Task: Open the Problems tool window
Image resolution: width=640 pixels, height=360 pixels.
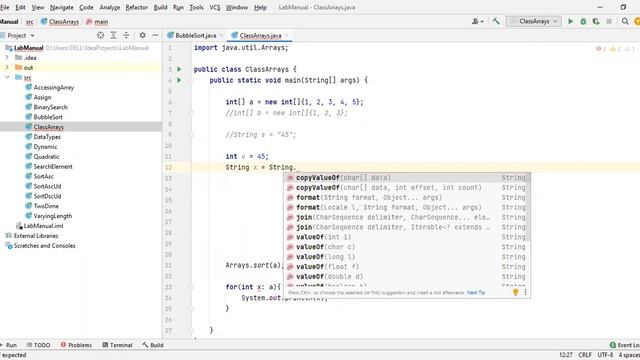Action: coord(76,345)
